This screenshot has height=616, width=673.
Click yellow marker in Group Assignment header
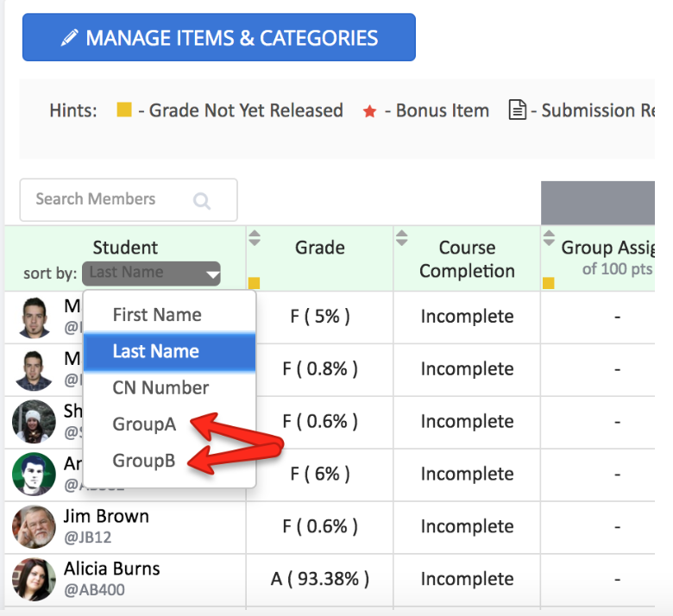(x=549, y=283)
